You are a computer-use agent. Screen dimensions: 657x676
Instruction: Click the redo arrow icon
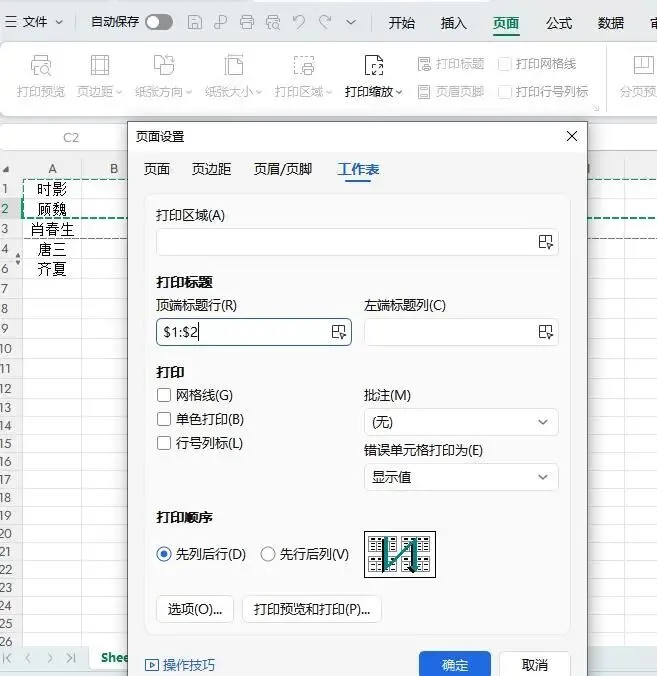pos(325,22)
